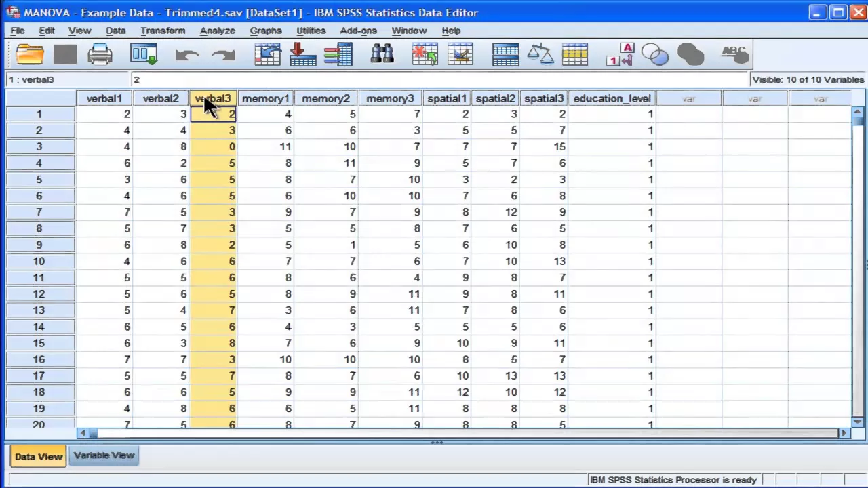Click the Use variable sets icon
Viewport: 868px width, 488px height.
point(655,54)
